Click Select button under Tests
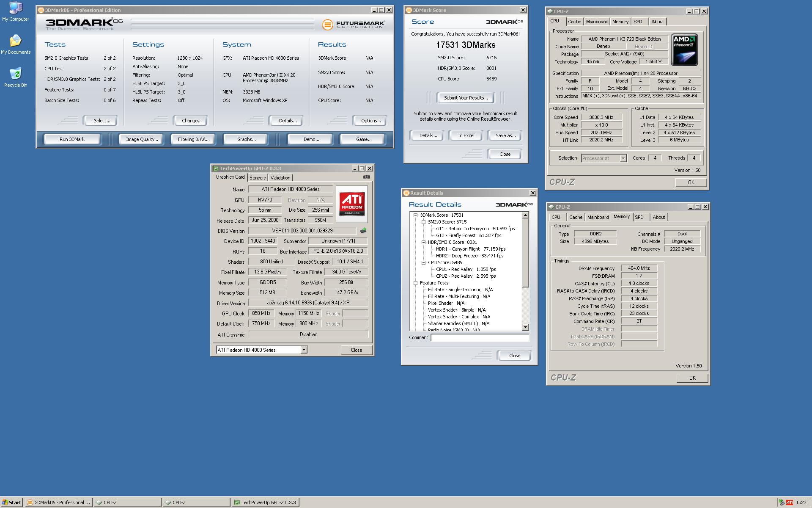Image resolution: width=812 pixels, height=508 pixels. 101,121
